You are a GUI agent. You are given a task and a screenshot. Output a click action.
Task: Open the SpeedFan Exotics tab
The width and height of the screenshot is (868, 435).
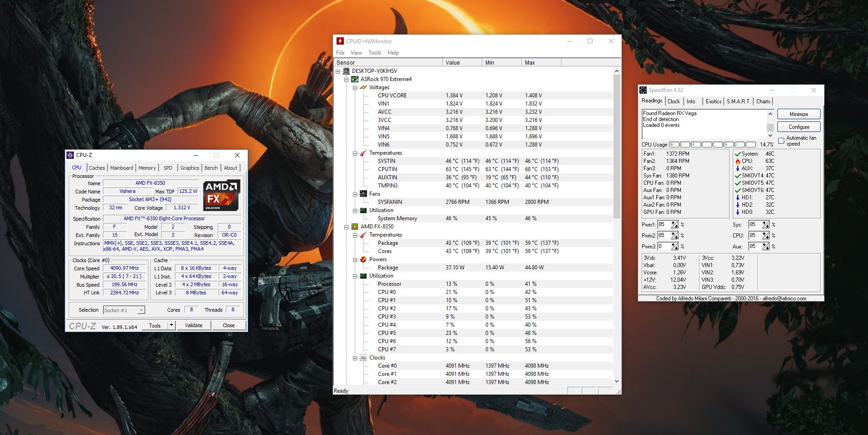pos(714,101)
